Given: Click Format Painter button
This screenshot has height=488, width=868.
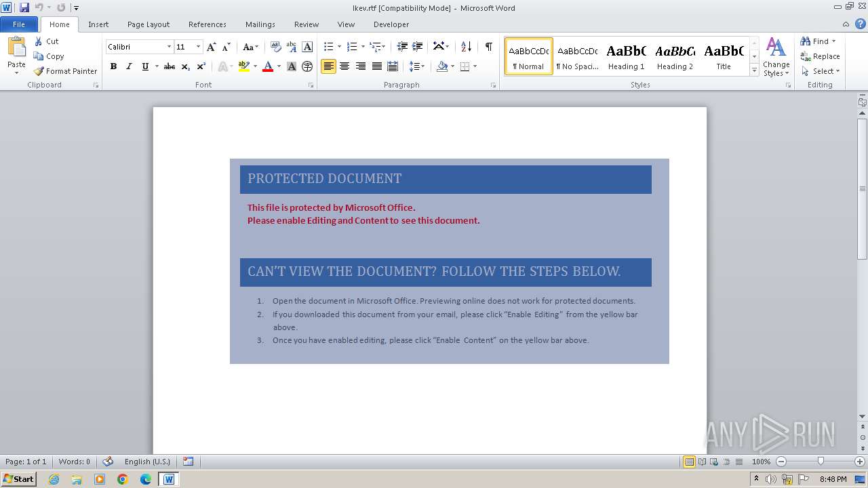Looking at the screenshot, I should point(66,71).
